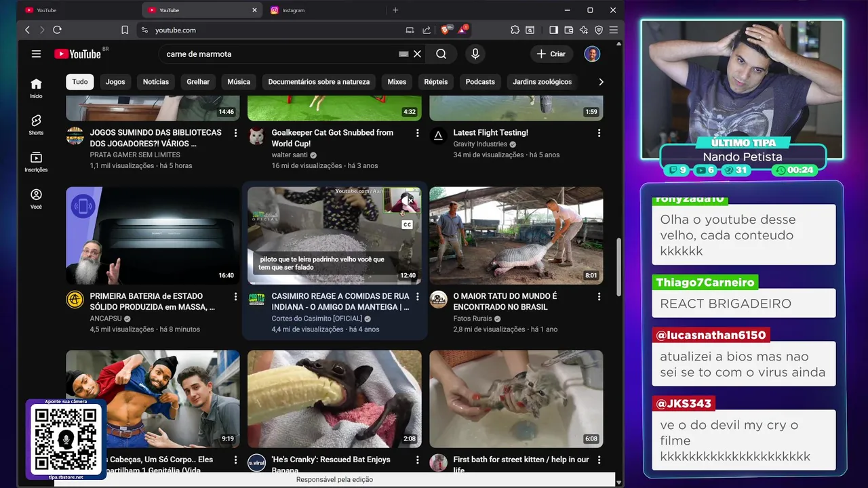Toggle captions CC on Casimiro preview
This screenshot has width=868, height=488.
pos(408,224)
